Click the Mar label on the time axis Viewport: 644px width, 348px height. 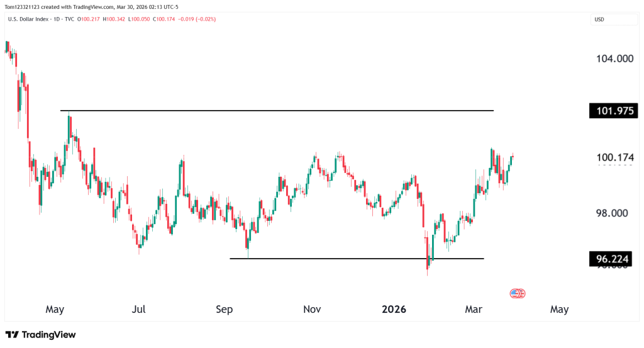click(x=474, y=310)
